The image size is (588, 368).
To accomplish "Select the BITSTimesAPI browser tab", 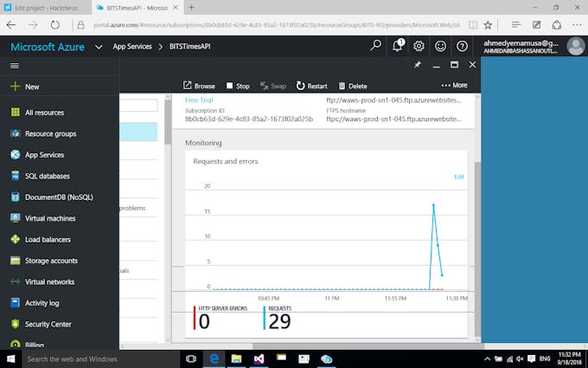I will pyautogui.click(x=137, y=8).
